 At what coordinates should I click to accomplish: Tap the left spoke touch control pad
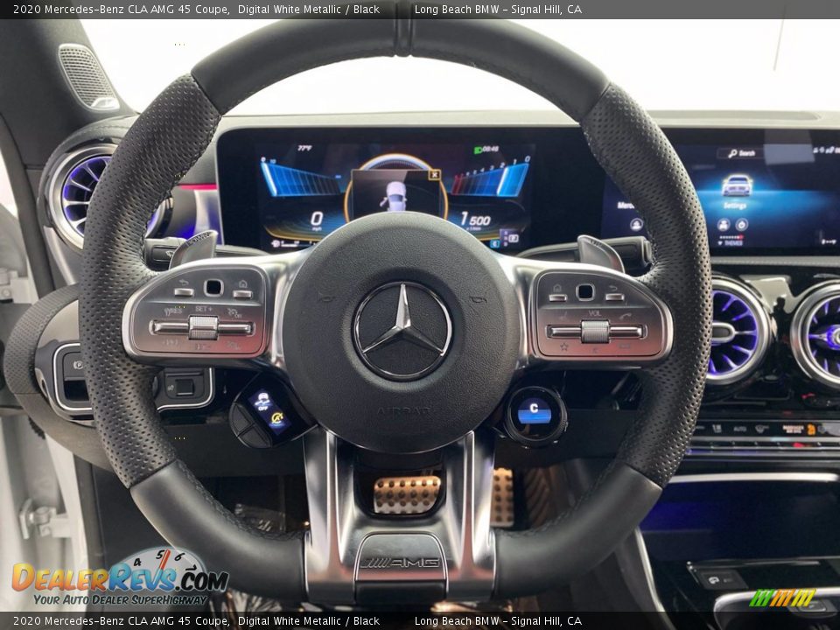(x=213, y=288)
